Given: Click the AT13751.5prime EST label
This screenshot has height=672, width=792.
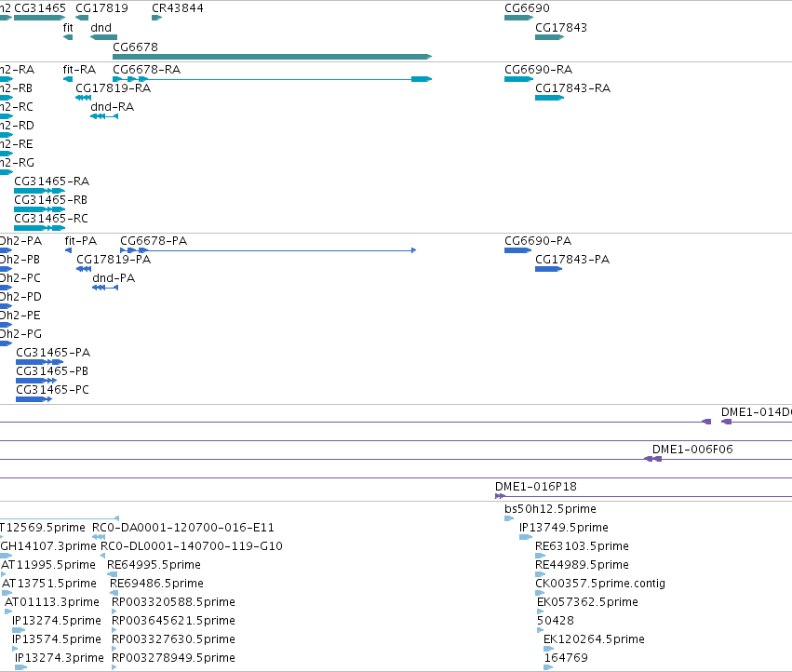Looking at the screenshot, I should tap(49, 583).
